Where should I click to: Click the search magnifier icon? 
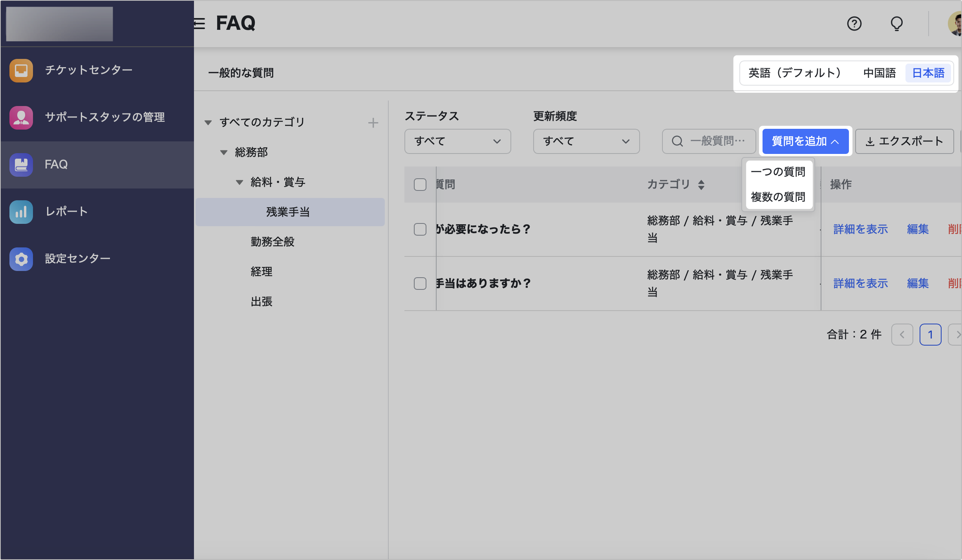point(677,141)
